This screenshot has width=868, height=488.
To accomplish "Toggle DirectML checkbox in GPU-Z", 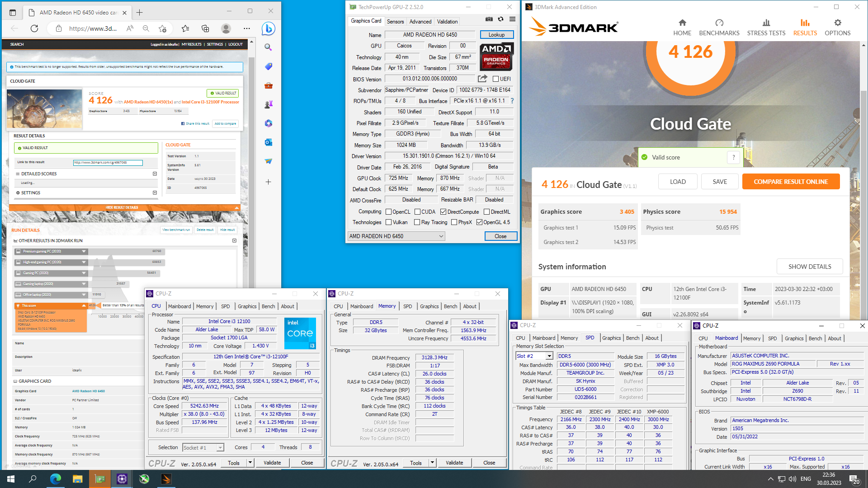I will pos(487,211).
